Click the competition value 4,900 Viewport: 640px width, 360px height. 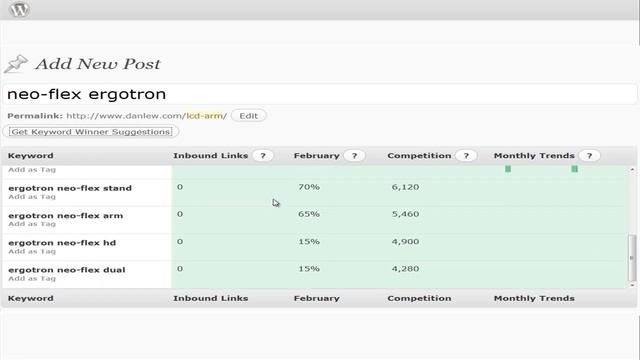[x=405, y=242]
